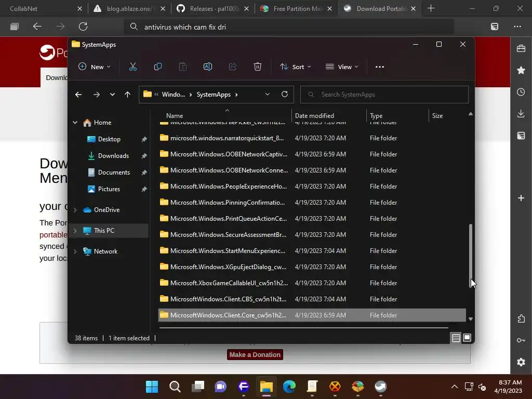Click the Share icon in the File Explorer toolbar

pyautogui.click(x=233, y=67)
